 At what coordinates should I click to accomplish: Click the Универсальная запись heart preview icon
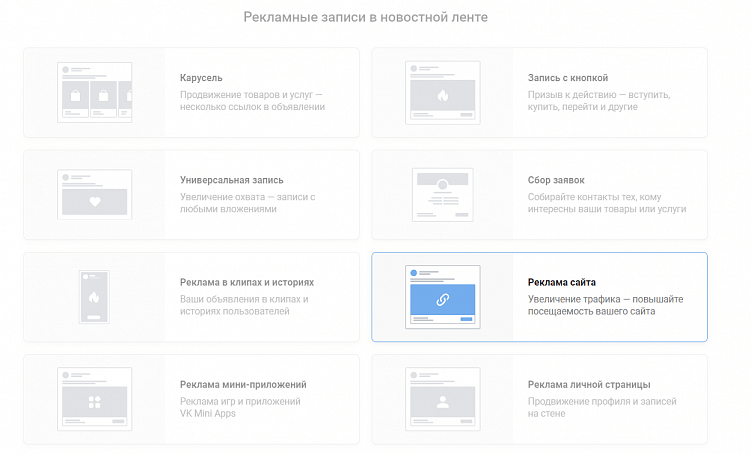click(x=94, y=194)
